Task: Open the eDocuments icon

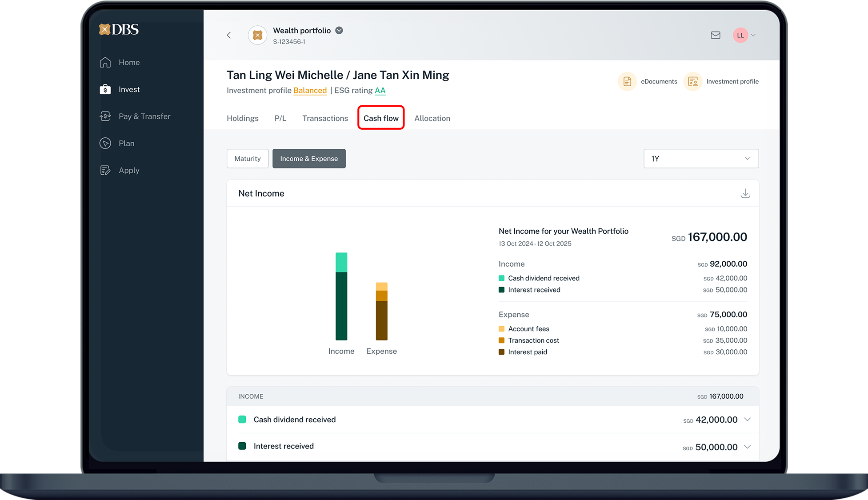Action: 627,82
